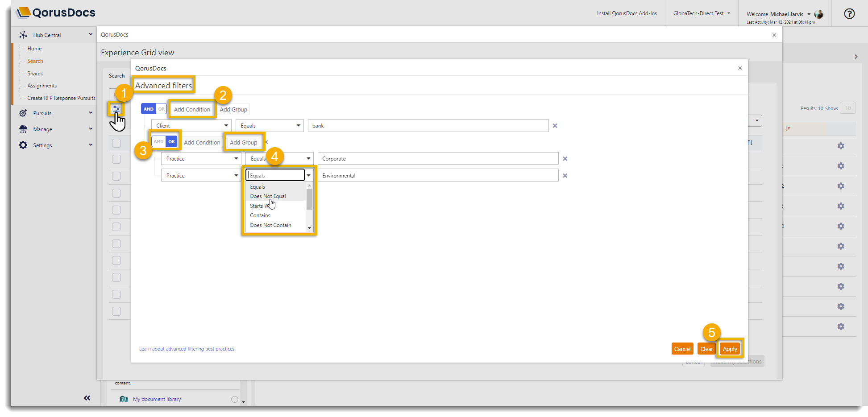868x417 pixels.
Task: Open Assignments in sidebar
Action: click(x=42, y=86)
